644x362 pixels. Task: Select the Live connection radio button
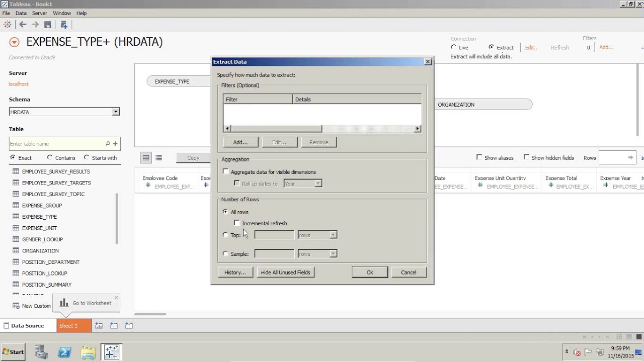coord(453,47)
